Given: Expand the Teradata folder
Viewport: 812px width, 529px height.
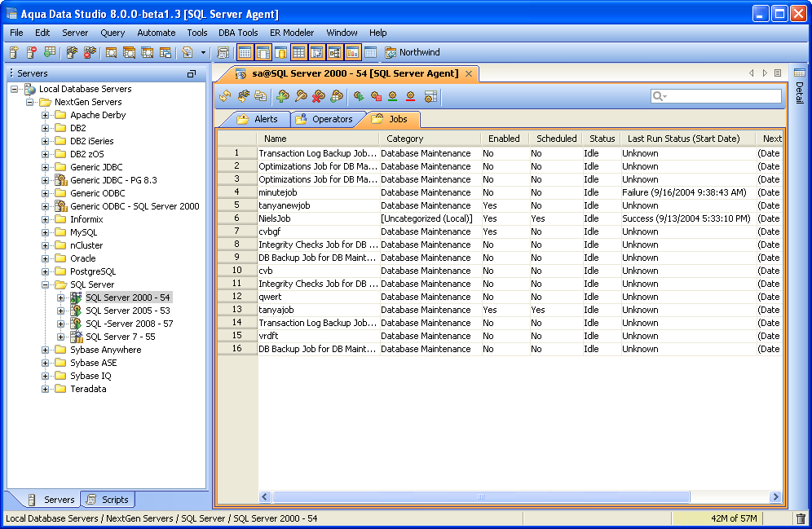Looking at the screenshot, I should [46, 389].
